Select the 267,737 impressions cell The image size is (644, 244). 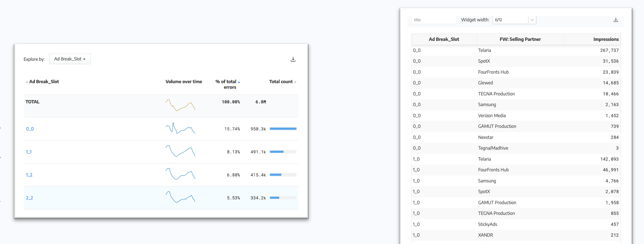609,50
